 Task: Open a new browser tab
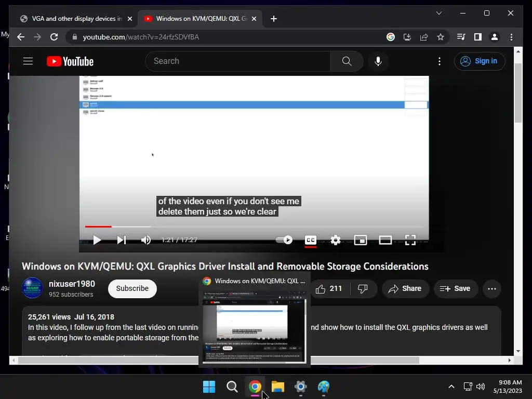coord(274,19)
